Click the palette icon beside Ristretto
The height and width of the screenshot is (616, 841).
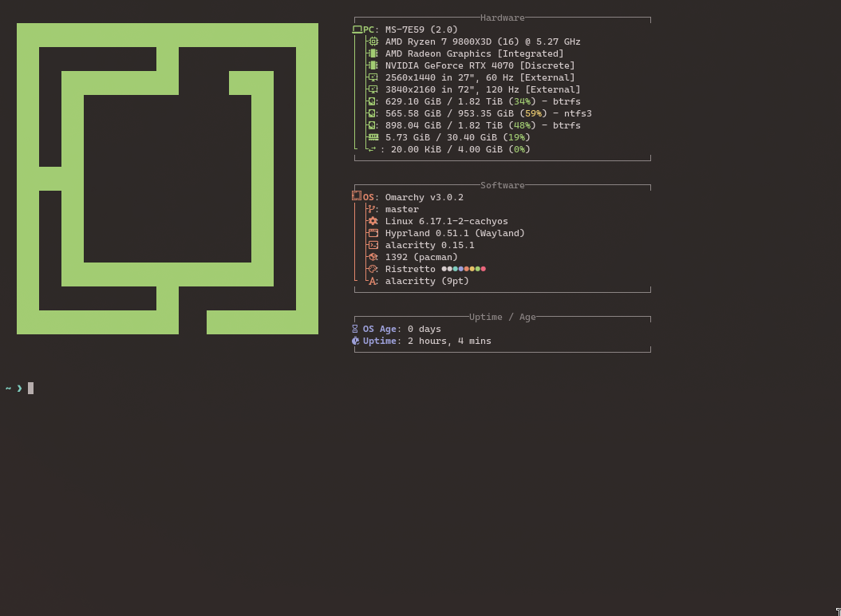[373, 269]
